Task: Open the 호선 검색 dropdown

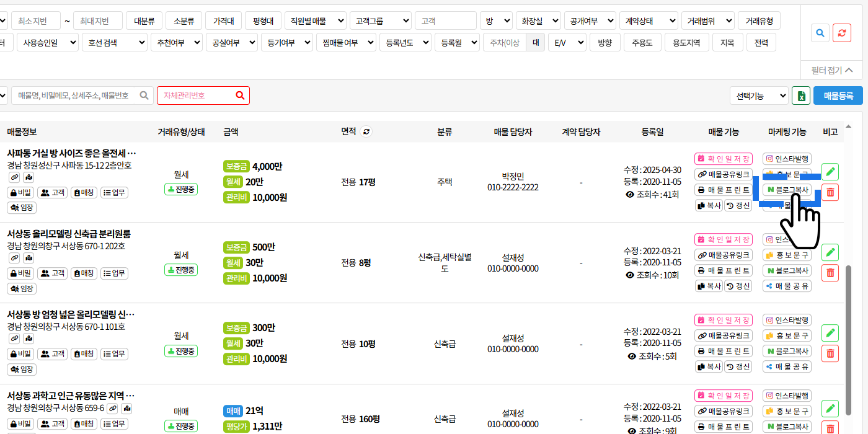Action: [x=115, y=42]
